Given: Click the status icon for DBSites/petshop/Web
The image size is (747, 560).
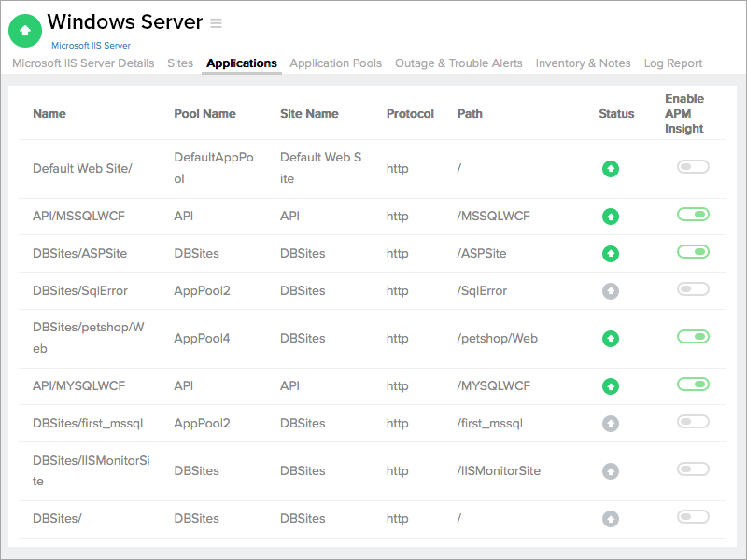Looking at the screenshot, I should pos(611,339).
